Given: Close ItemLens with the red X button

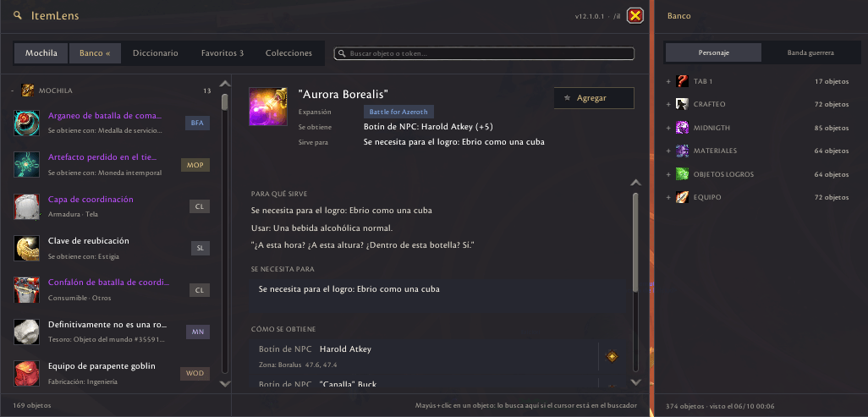Looking at the screenshot, I should point(635,16).
